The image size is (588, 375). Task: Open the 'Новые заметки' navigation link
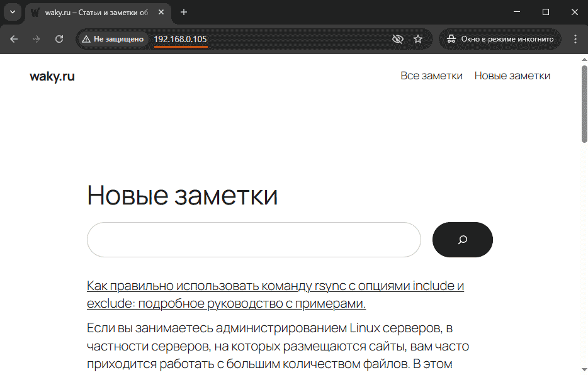tap(512, 76)
